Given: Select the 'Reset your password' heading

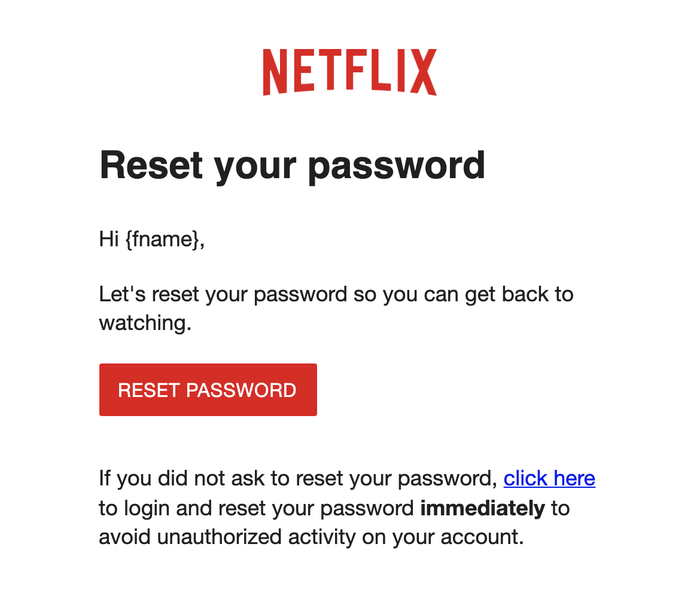Looking at the screenshot, I should pyautogui.click(x=292, y=164).
